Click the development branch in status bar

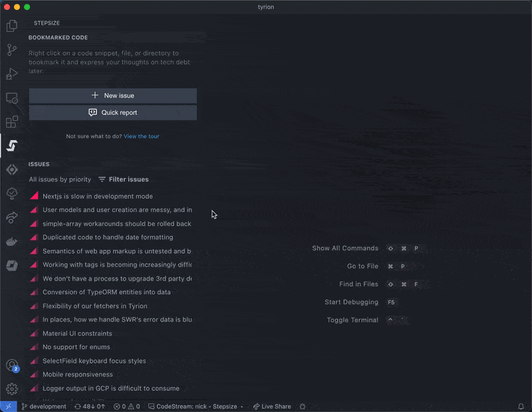pyautogui.click(x=44, y=406)
